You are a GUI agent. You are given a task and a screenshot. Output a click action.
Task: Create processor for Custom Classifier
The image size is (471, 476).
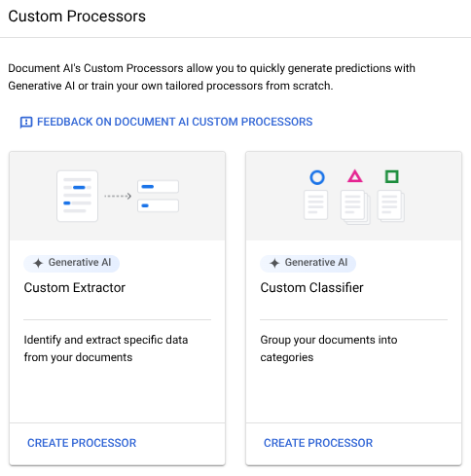318,443
